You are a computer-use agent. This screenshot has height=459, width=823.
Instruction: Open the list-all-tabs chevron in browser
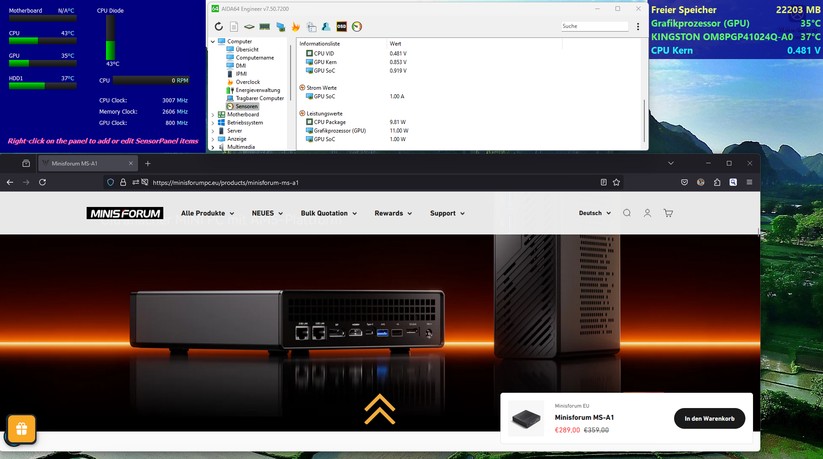(671, 163)
